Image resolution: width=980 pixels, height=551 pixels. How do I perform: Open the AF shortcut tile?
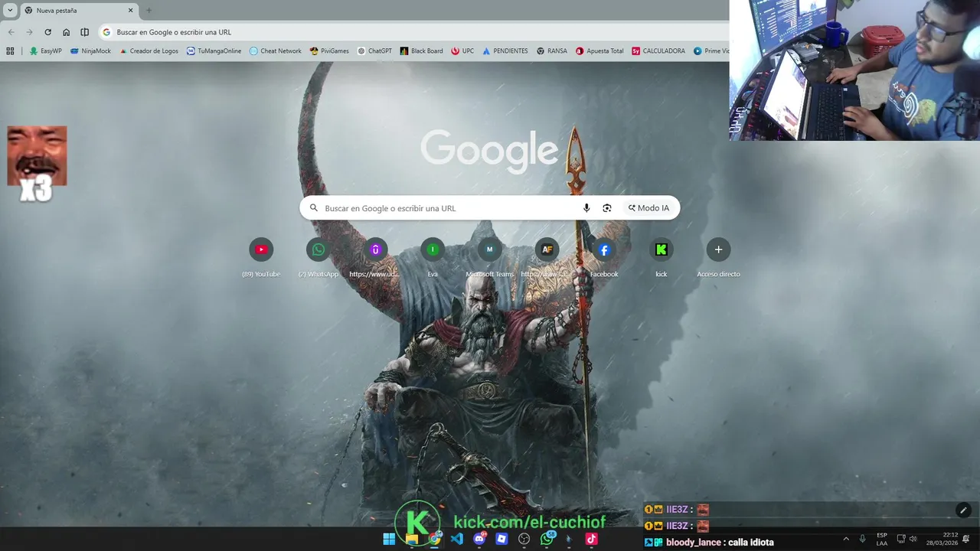(547, 257)
